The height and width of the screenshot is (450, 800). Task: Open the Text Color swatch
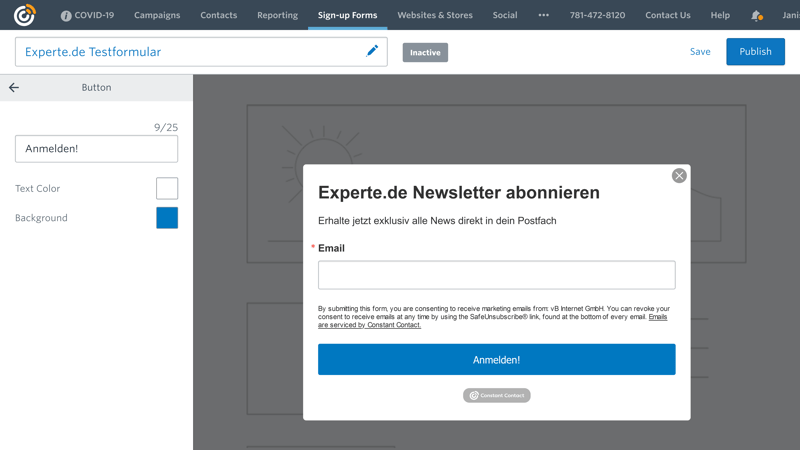167,188
